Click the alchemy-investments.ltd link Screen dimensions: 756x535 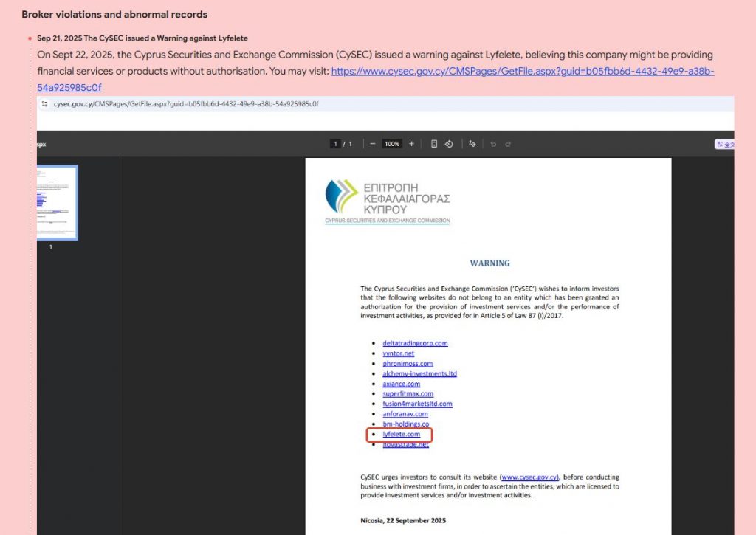(x=419, y=374)
